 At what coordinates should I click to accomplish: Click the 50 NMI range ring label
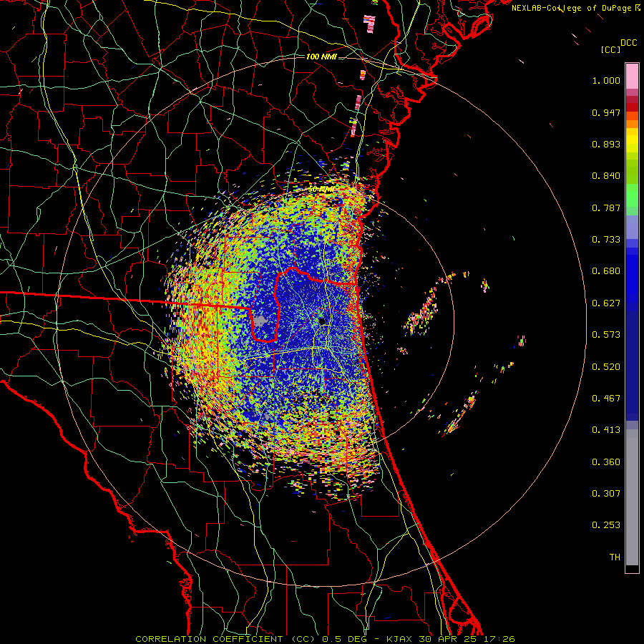tap(321, 190)
